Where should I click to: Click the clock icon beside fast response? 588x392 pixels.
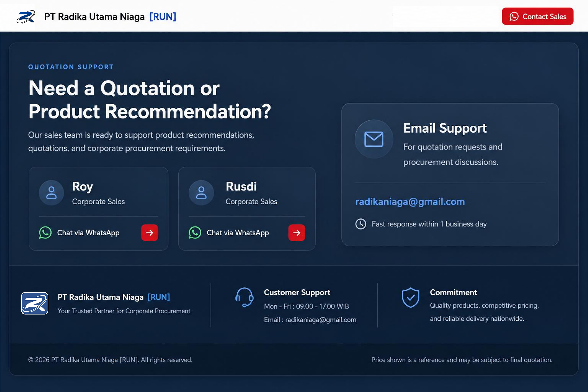[x=361, y=224]
